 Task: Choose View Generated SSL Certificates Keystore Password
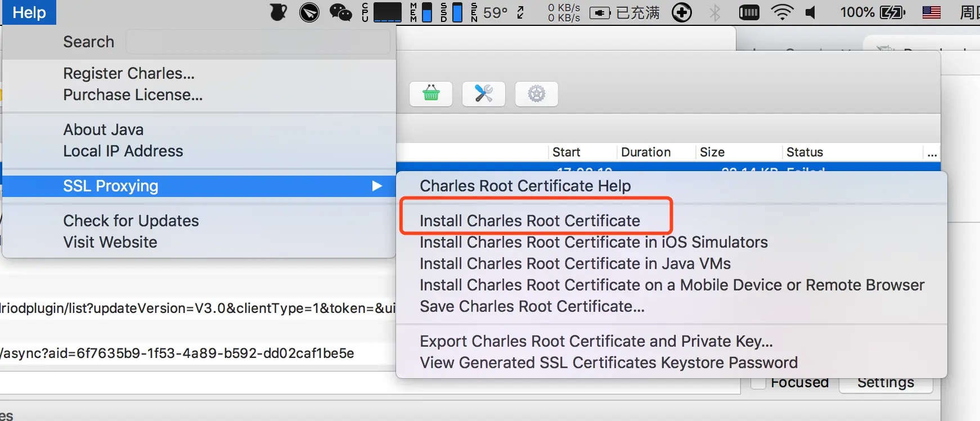(672, 362)
